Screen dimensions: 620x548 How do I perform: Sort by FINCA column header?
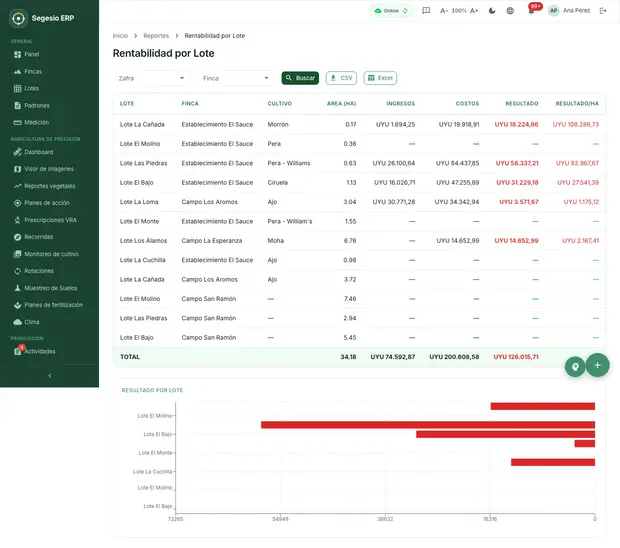pos(190,104)
